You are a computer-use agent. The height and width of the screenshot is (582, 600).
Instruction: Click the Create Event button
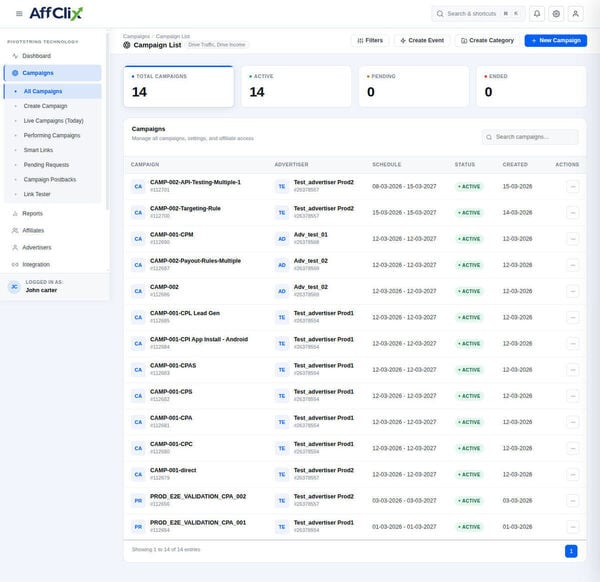click(422, 41)
